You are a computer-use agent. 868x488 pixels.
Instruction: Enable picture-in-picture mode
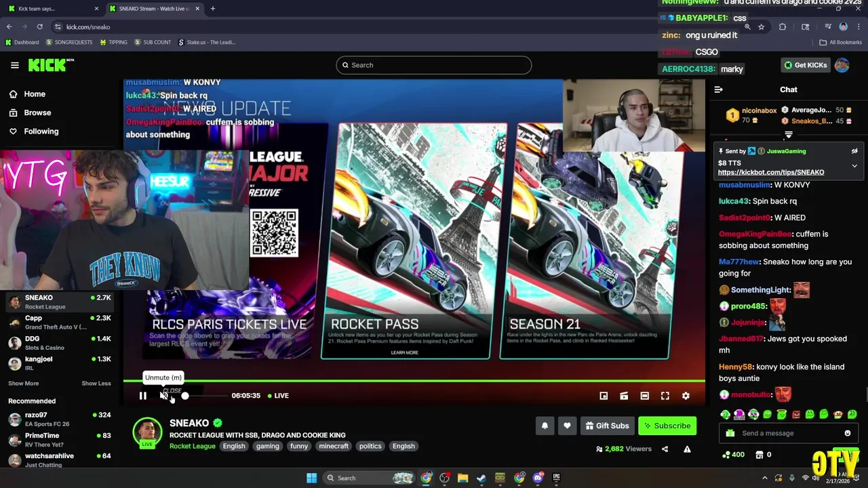click(604, 396)
